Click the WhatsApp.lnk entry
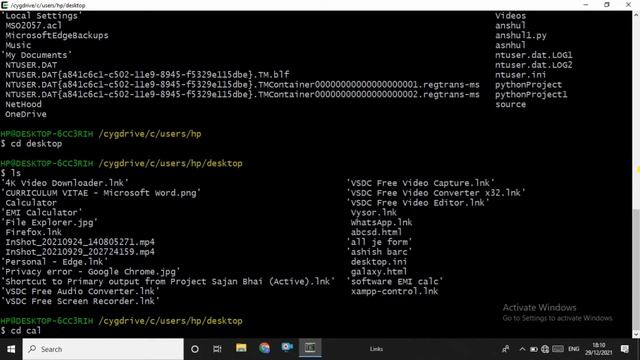This screenshot has height=360, width=640. (381, 222)
